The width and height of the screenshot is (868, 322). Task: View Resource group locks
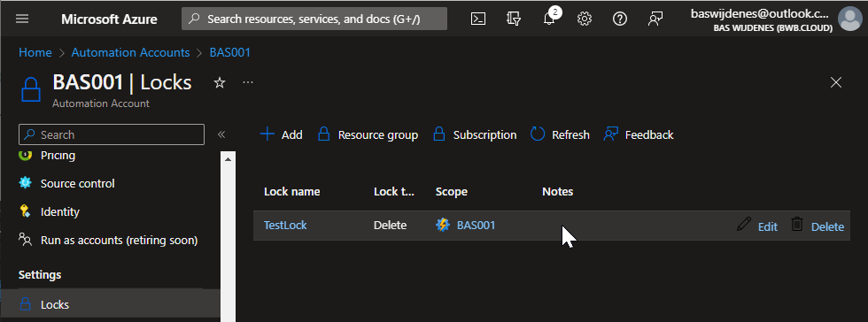click(368, 134)
